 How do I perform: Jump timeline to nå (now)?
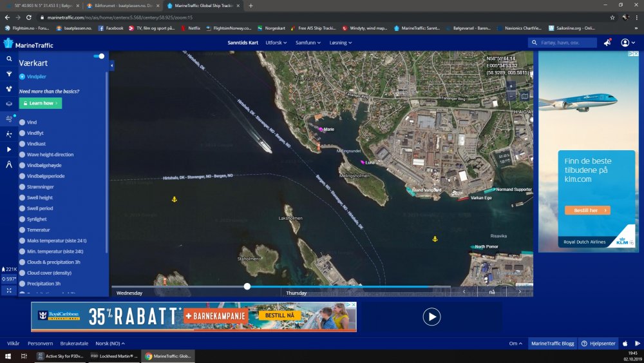(x=491, y=291)
